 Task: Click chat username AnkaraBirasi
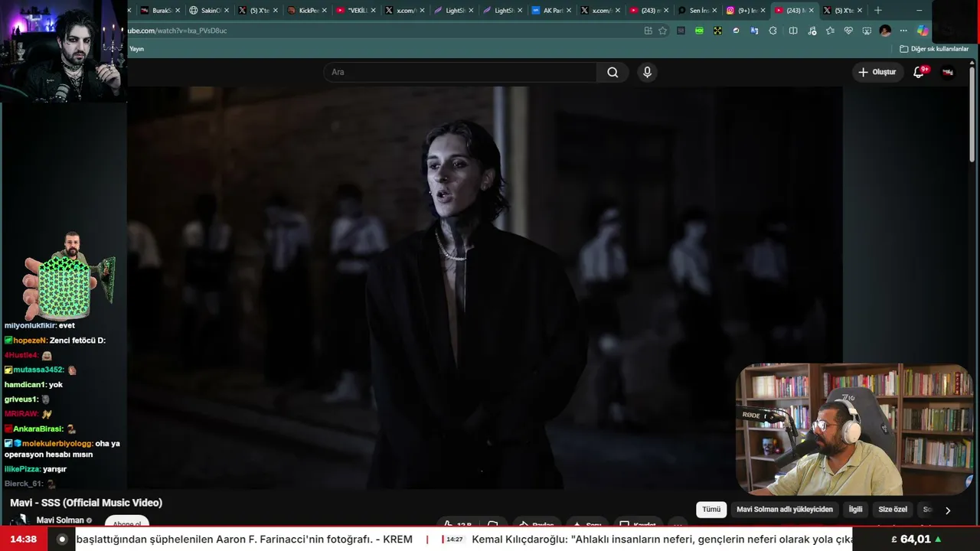click(38, 429)
